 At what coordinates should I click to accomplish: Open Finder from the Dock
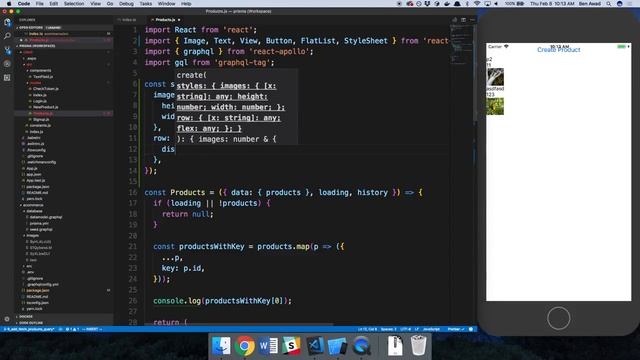[x=221, y=346]
